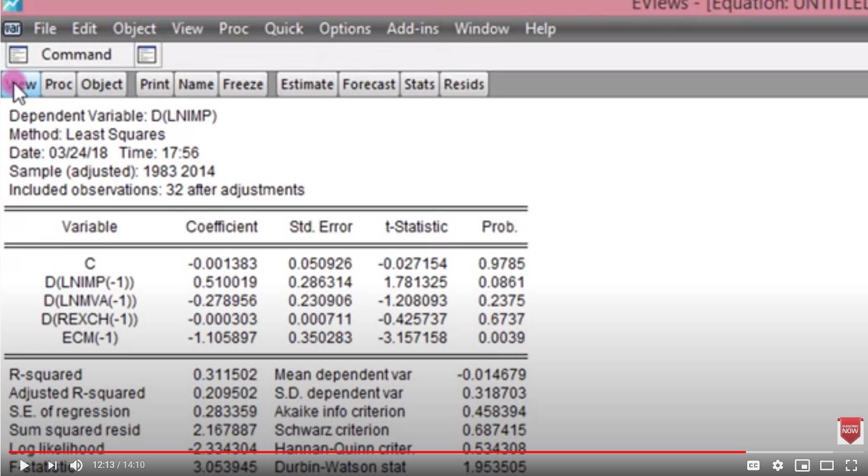Click the Subscribe Now badge
This screenshot has width=868, height=476.
849,430
